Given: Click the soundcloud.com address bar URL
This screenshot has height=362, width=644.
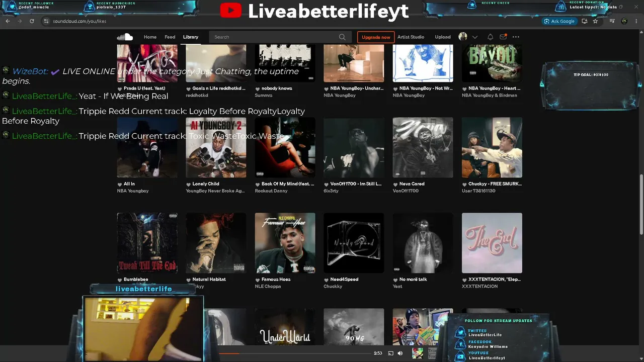Looking at the screenshot, I should tap(79, 21).
